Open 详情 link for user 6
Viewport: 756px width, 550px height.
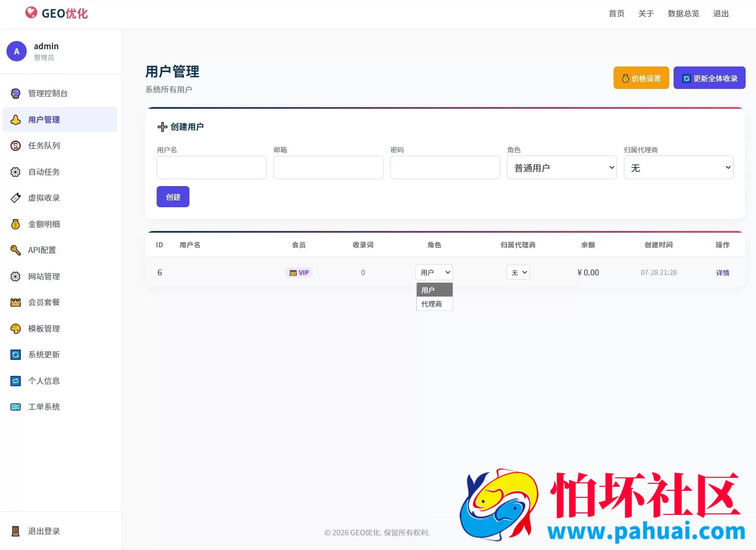coord(722,273)
